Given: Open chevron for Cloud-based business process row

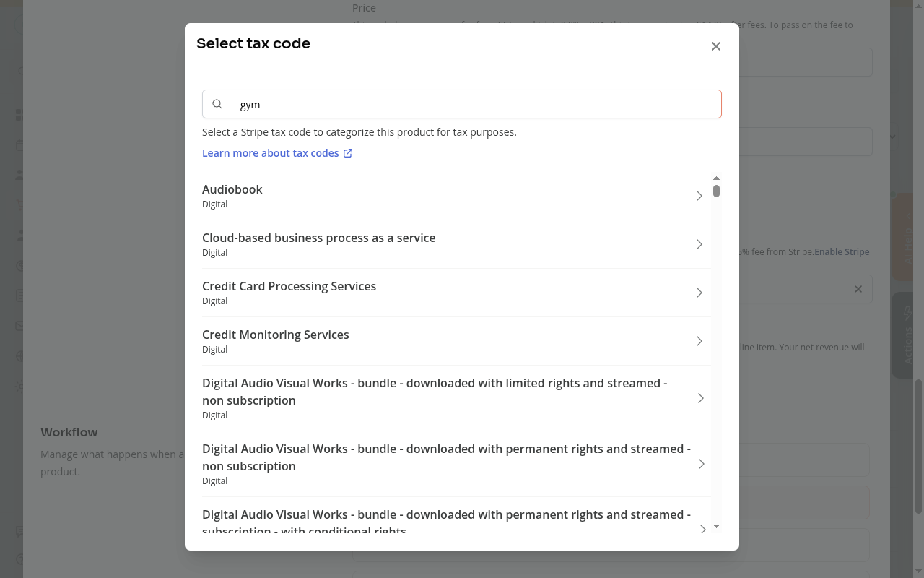Looking at the screenshot, I should tap(699, 244).
